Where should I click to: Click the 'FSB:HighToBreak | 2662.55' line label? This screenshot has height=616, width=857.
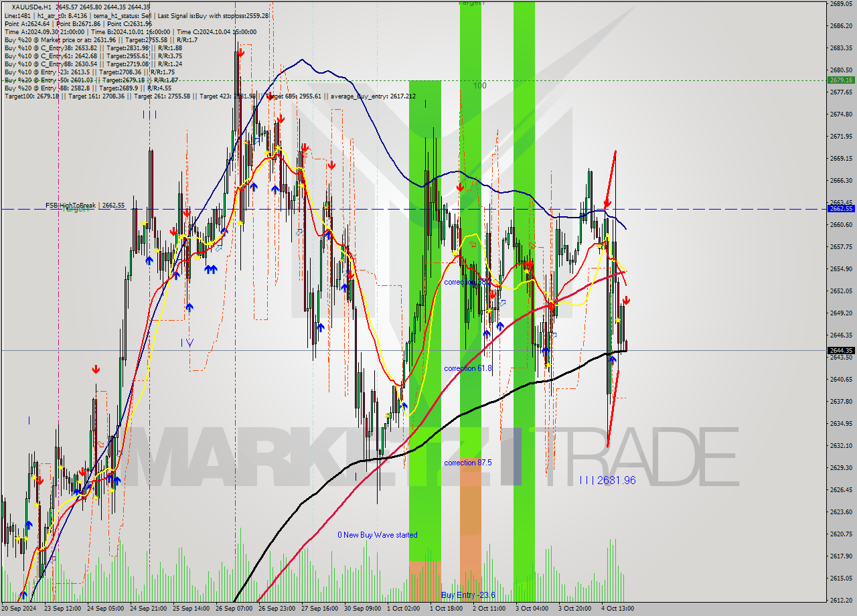click(x=85, y=205)
